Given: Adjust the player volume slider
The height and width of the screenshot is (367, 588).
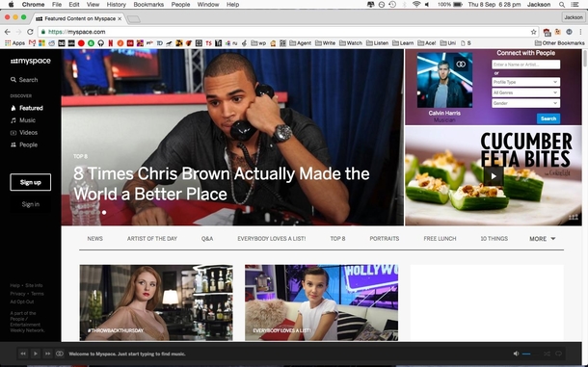Looking at the screenshot, I should point(530,354).
